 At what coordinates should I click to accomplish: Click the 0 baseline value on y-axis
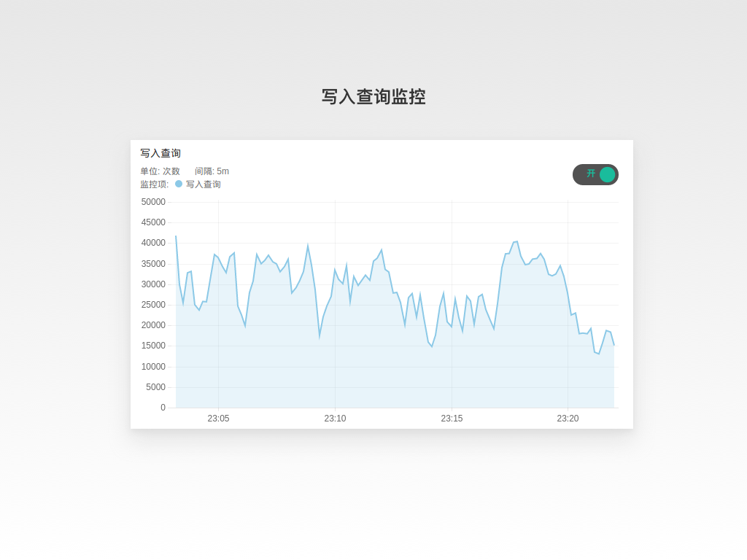coord(163,407)
